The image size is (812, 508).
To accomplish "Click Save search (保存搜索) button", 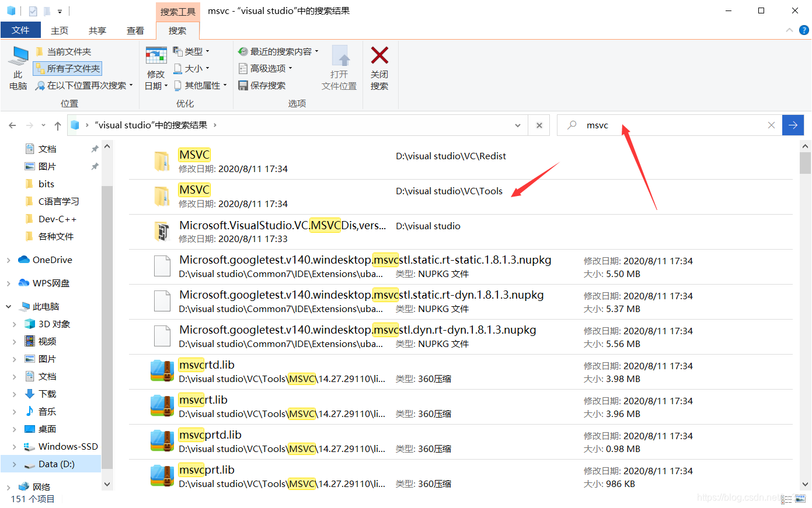I will (262, 86).
